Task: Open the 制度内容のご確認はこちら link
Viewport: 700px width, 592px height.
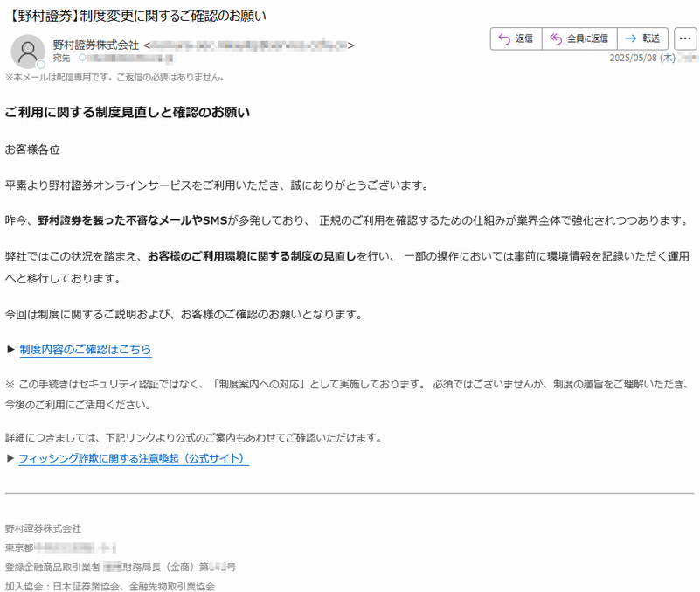Action: (x=86, y=350)
